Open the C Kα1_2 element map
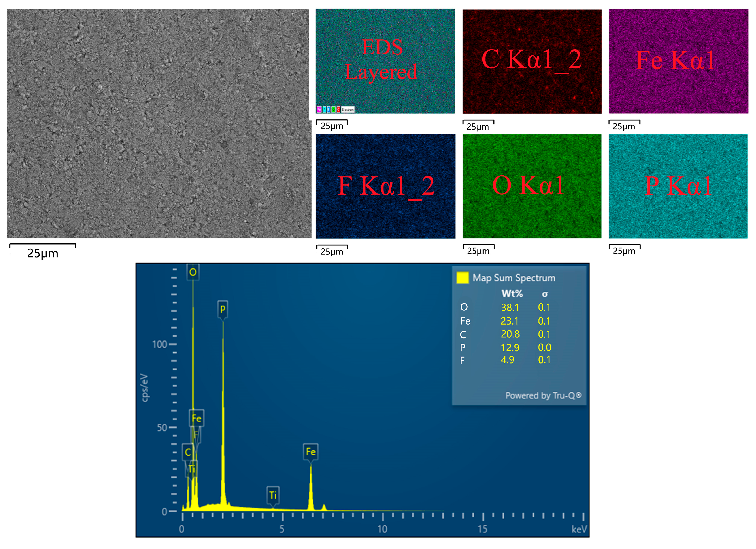 click(x=532, y=61)
